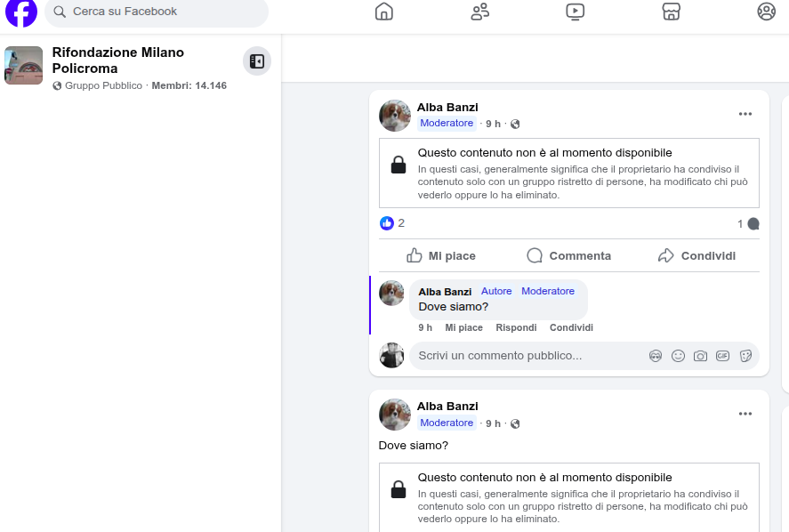Like the first post with Mi piace
The height and width of the screenshot is (532, 789).
[x=441, y=256]
